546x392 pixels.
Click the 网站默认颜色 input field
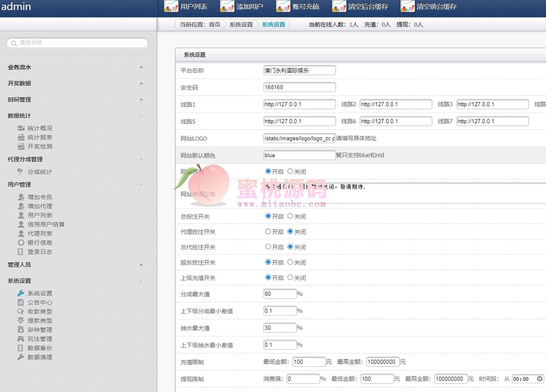point(299,155)
